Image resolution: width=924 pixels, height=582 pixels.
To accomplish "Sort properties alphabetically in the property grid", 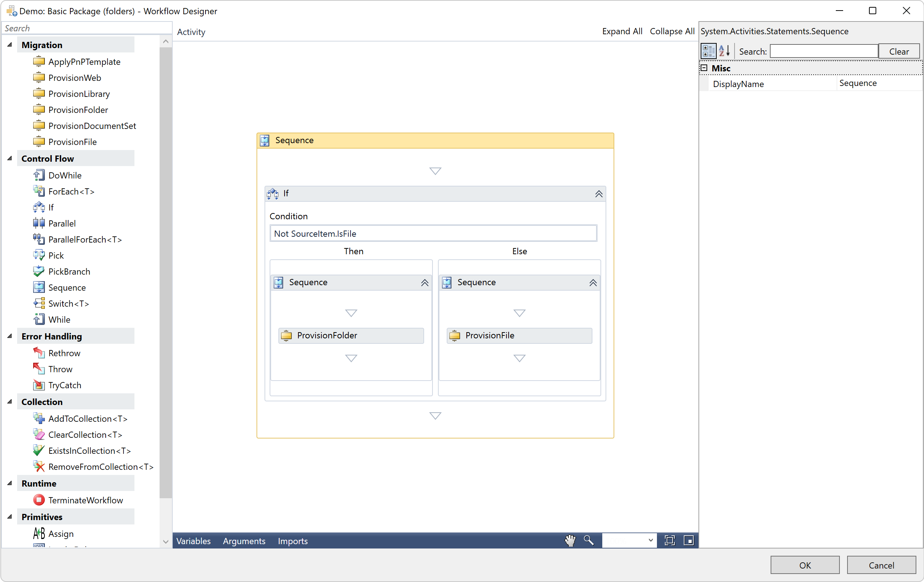I will coord(724,51).
